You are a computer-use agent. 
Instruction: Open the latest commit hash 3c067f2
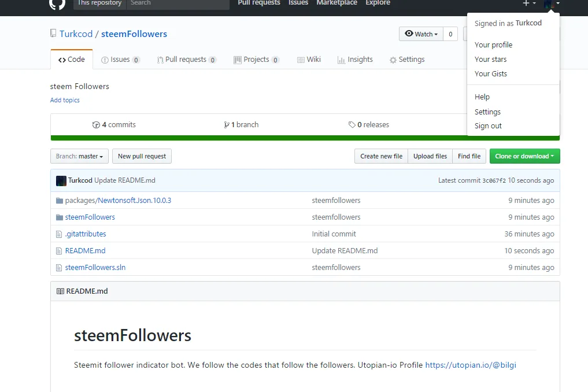pos(494,181)
